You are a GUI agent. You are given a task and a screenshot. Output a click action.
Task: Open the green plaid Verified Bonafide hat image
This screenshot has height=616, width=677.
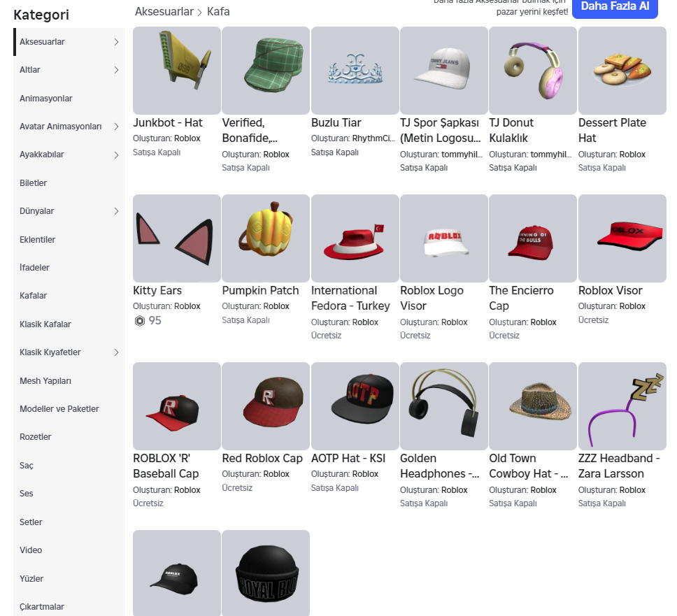click(266, 71)
